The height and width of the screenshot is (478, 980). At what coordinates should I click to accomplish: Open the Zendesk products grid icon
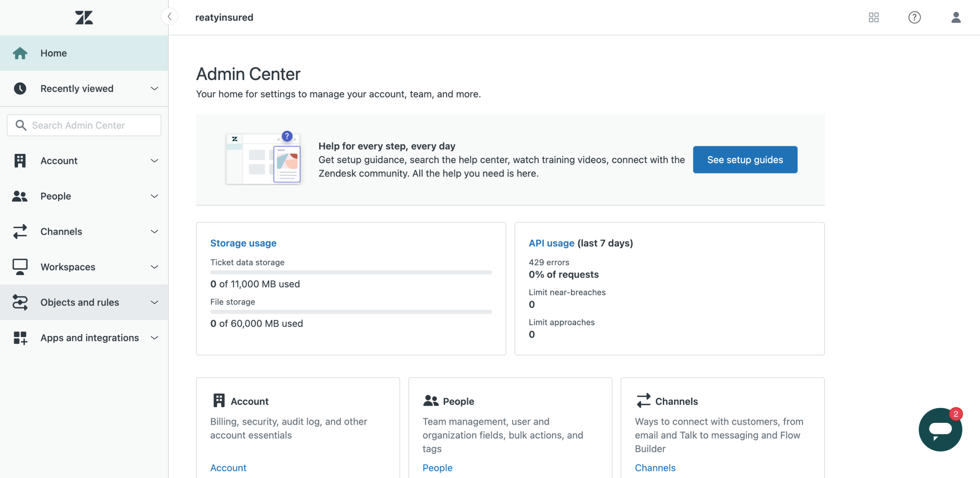(x=874, y=17)
